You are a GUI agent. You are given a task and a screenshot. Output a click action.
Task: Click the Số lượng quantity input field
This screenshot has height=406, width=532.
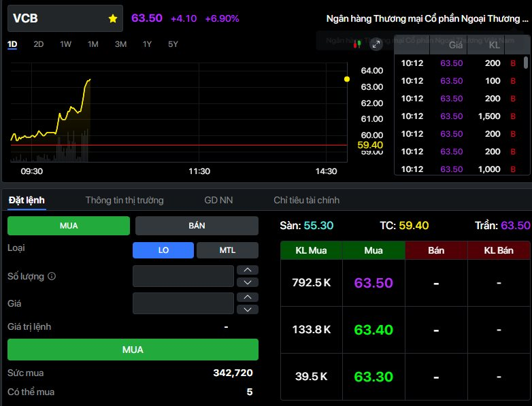(x=183, y=276)
